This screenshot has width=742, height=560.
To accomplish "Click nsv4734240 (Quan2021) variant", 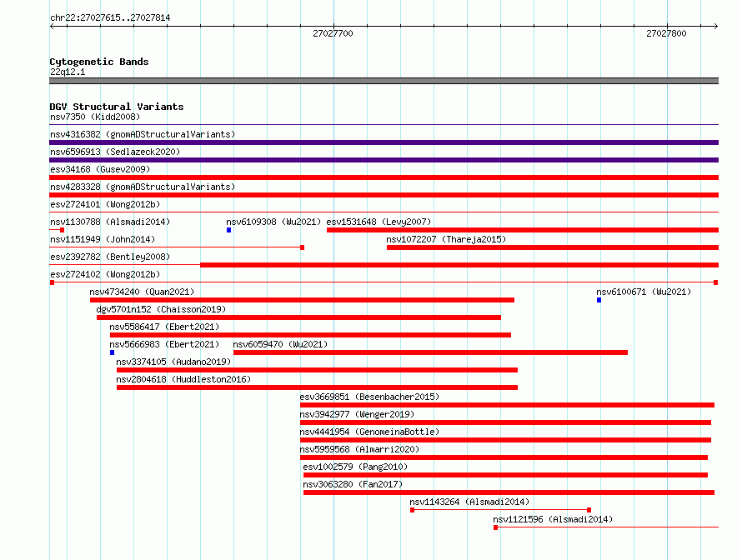I will (302, 300).
